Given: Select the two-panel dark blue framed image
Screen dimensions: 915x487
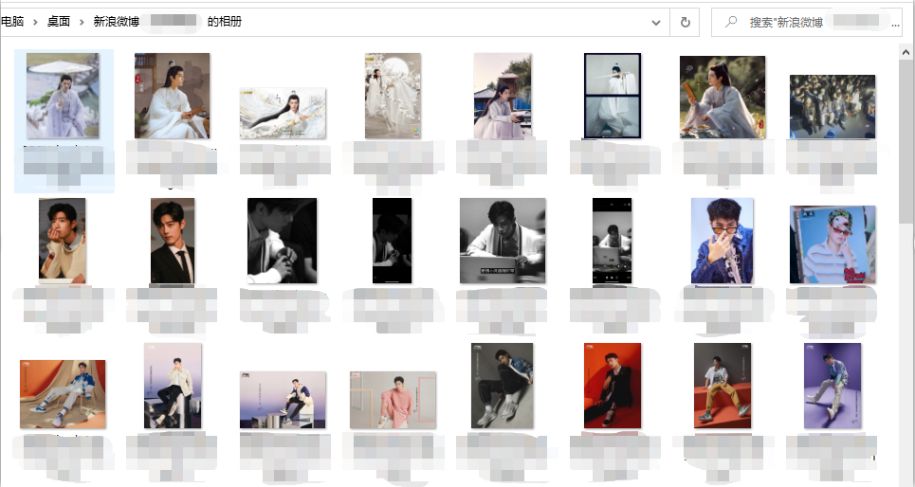Looking at the screenshot, I should point(612,96).
